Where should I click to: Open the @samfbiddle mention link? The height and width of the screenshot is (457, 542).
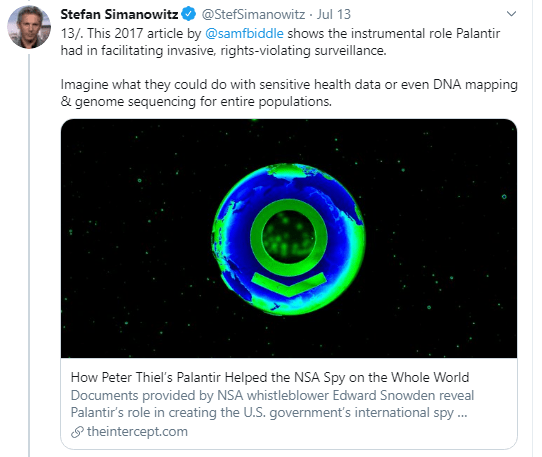pyautogui.click(x=244, y=34)
